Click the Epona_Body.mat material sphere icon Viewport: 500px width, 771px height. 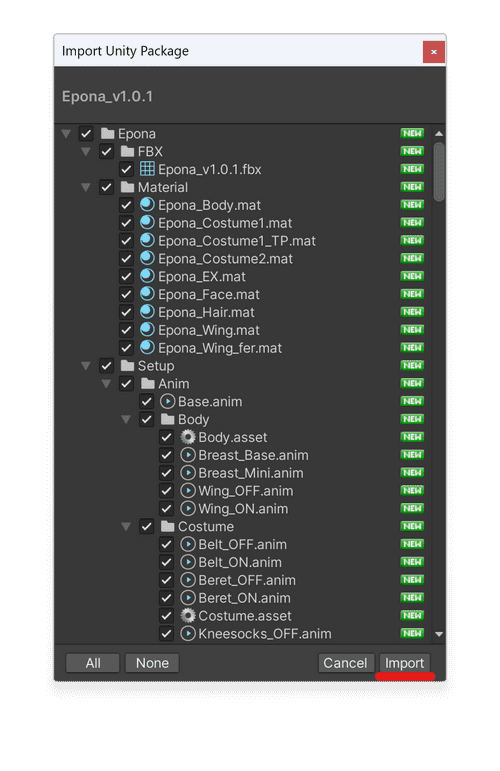coord(147,205)
